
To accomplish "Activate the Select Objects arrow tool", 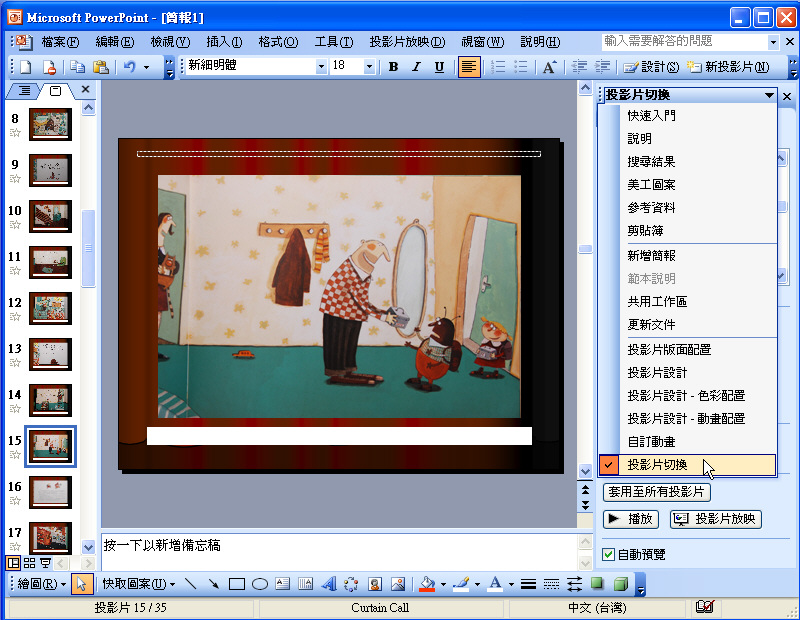I will (81, 584).
